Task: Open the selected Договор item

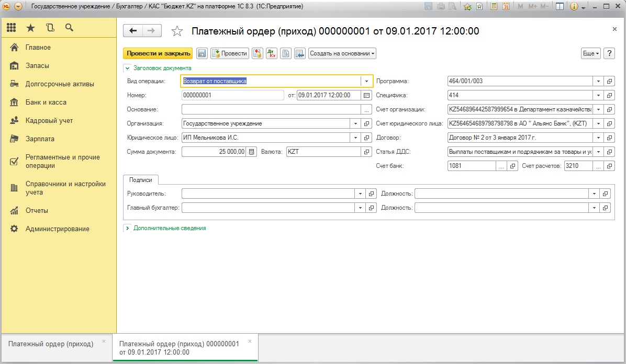Action: [x=609, y=138]
